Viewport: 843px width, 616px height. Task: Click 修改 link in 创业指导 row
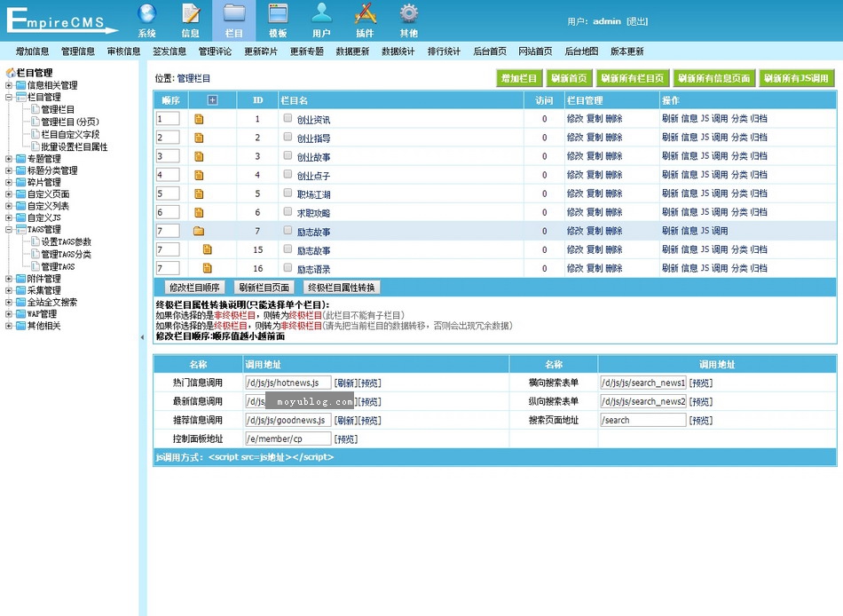click(x=575, y=138)
